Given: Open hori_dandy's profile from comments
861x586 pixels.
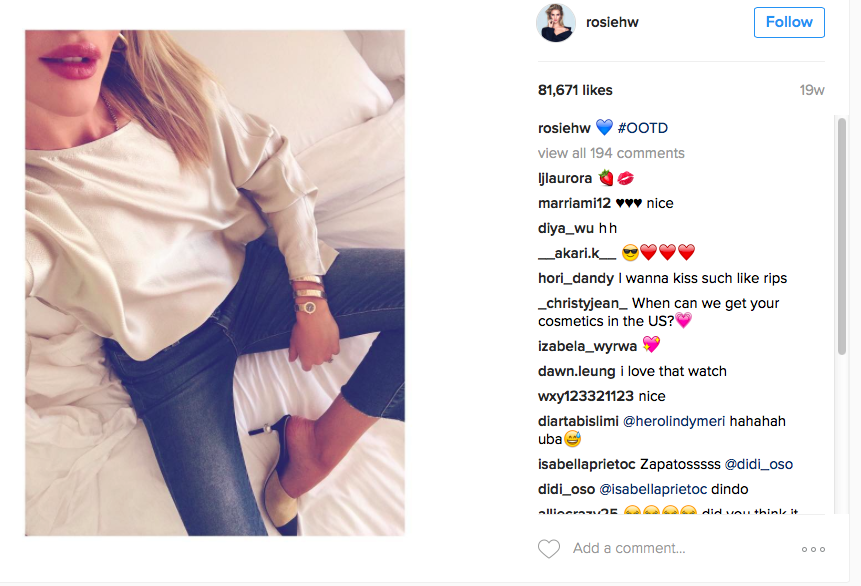Looking at the screenshot, I should [575, 278].
